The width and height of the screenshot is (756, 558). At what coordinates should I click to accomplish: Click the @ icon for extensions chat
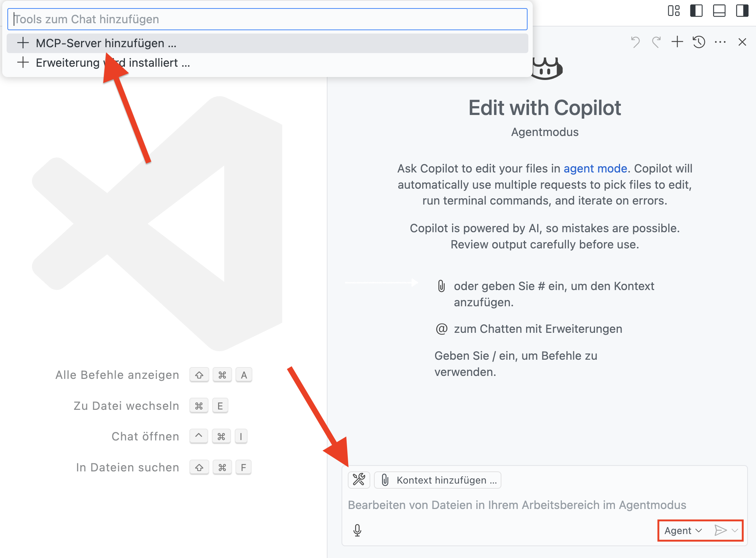pyautogui.click(x=441, y=329)
